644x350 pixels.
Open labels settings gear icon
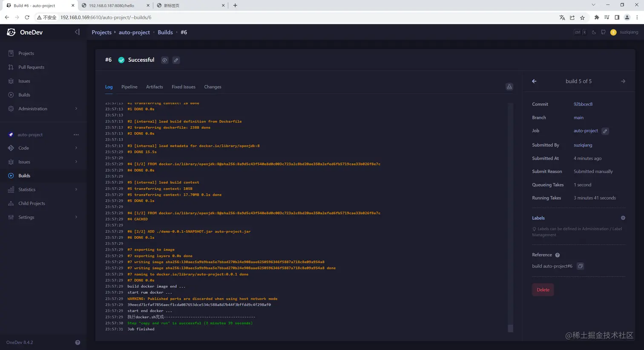(x=623, y=218)
